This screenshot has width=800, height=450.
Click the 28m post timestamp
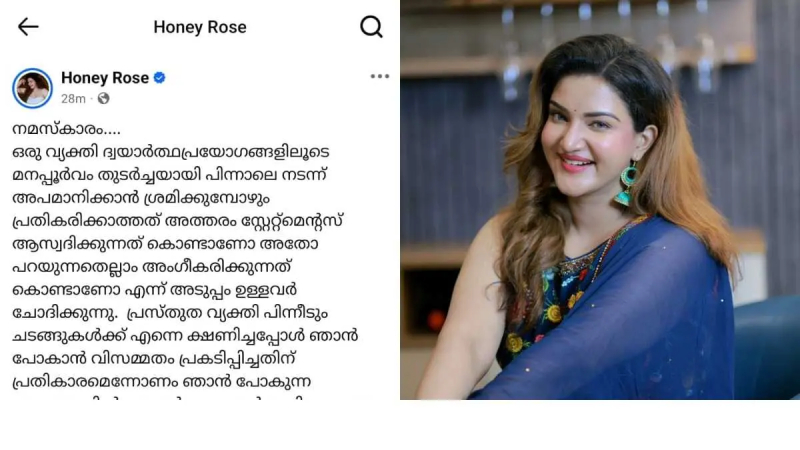click(x=73, y=98)
